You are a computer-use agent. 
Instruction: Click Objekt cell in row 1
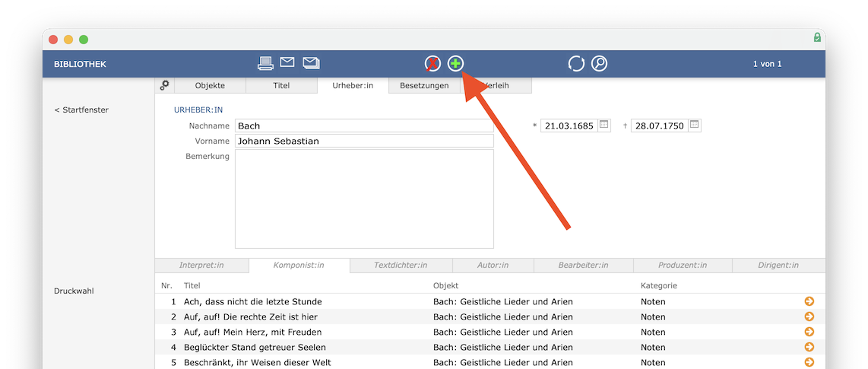pos(502,302)
